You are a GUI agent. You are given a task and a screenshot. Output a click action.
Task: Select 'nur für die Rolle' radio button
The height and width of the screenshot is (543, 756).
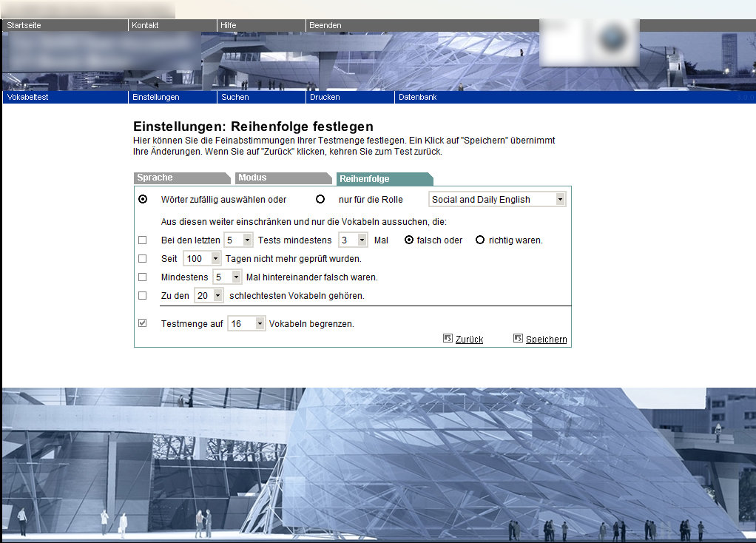tap(320, 199)
